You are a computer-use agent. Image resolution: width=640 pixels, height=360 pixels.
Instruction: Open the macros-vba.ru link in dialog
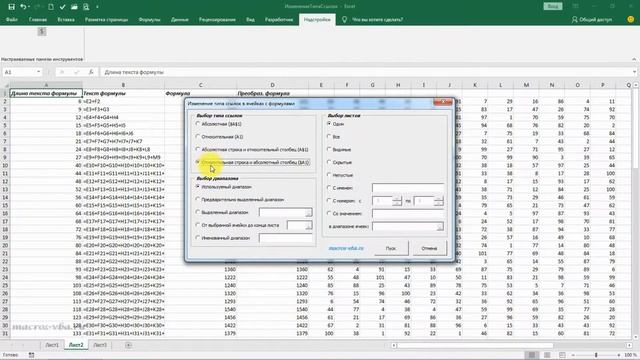click(x=346, y=248)
